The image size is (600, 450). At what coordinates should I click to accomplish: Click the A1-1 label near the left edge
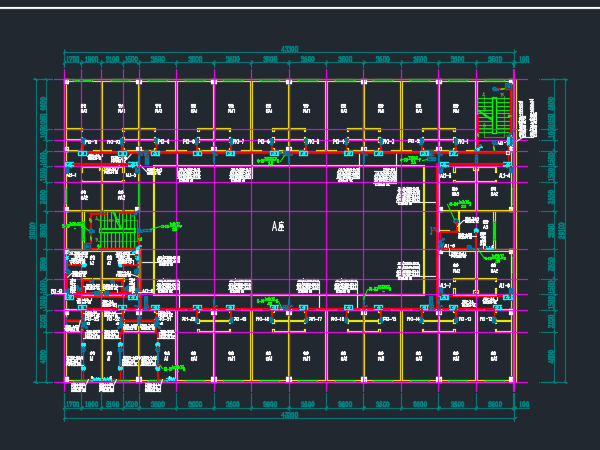[72, 175]
